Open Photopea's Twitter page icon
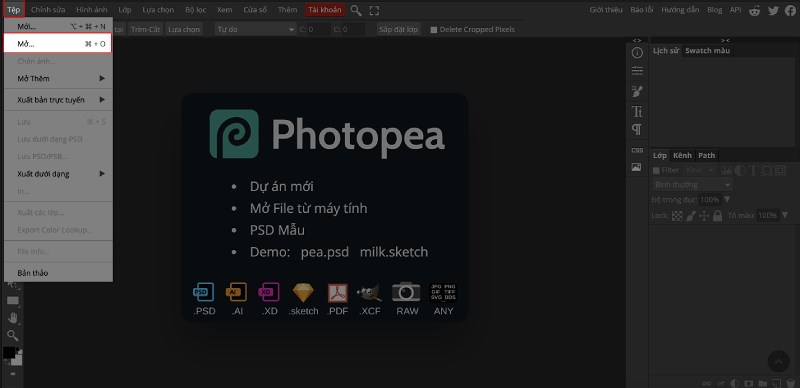The width and height of the screenshot is (800, 388). pos(773,10)
